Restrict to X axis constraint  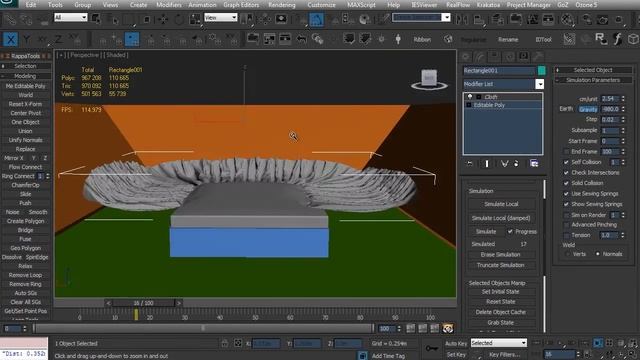[10, 39]
